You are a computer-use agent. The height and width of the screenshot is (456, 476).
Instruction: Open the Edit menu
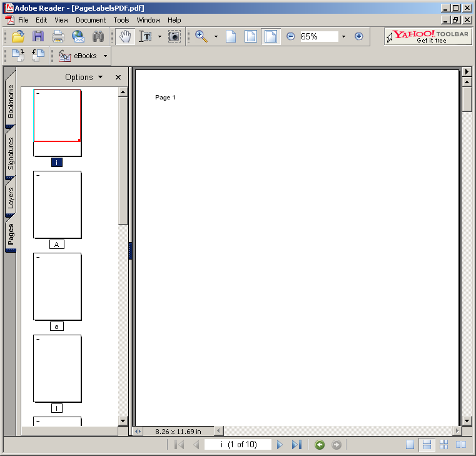[x=41, y=20]
